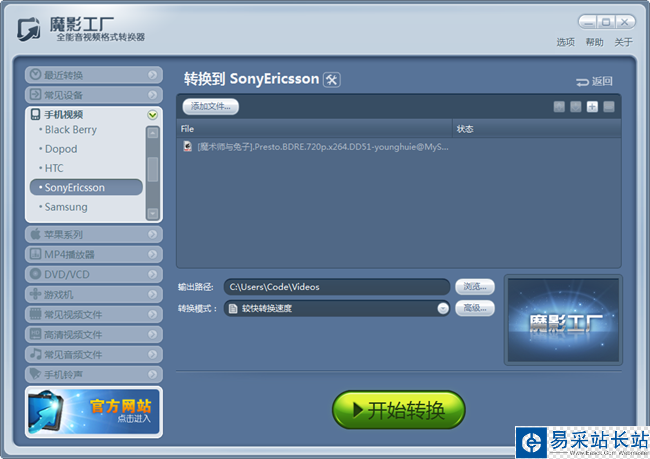
Task: Open DVD/VCD via its disc icon
Action: pos(36,274)
